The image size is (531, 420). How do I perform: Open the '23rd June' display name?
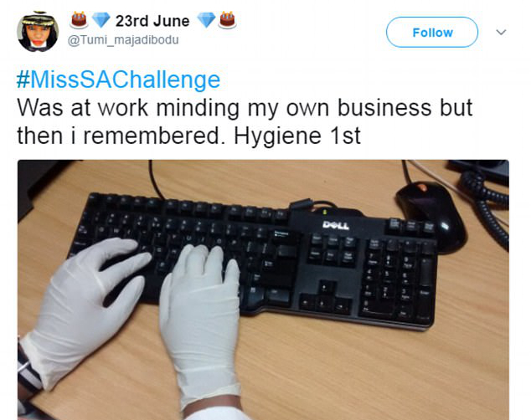click(x=152, y=21)
